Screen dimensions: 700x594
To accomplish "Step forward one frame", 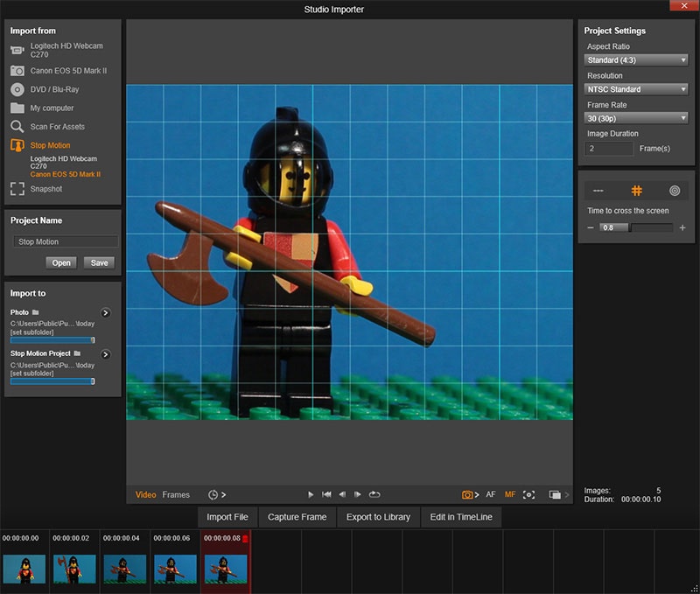I will click(x=358, y=494).
